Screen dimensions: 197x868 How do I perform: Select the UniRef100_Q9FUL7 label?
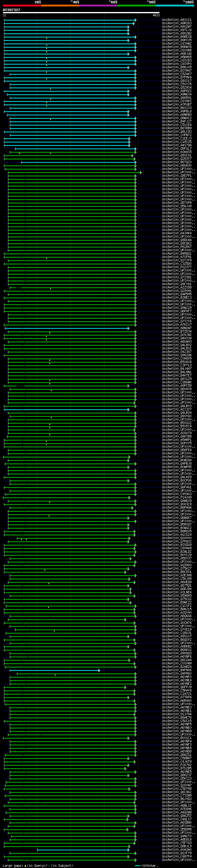177,149
